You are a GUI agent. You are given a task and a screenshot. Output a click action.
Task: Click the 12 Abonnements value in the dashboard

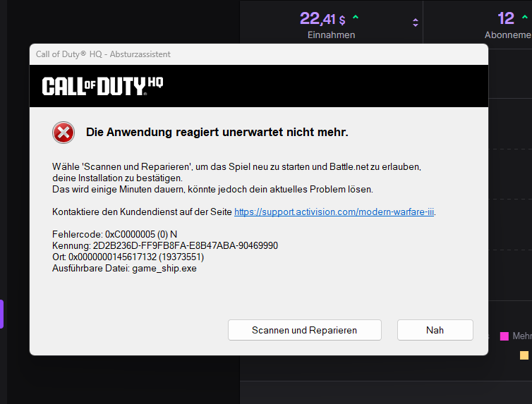[x=505, y=18]
